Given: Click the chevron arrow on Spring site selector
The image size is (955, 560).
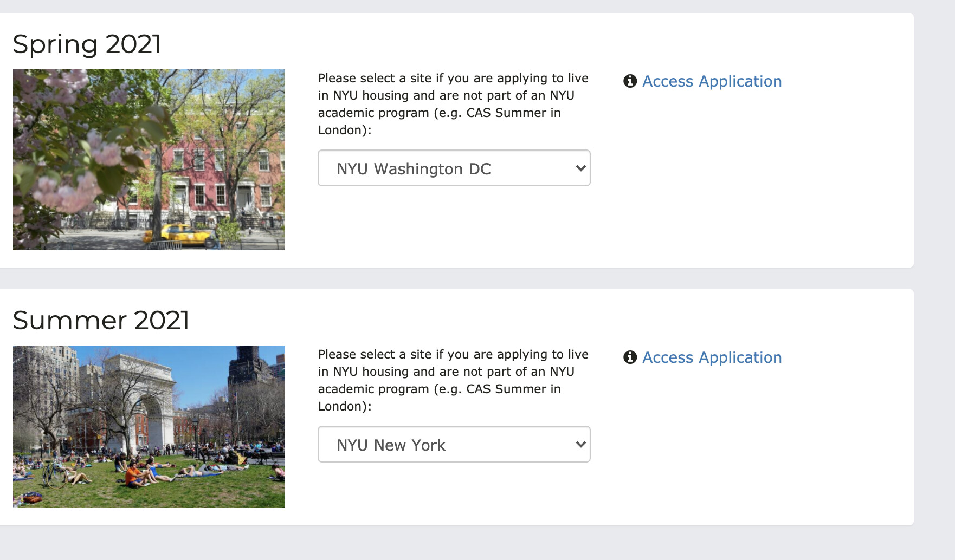Looking at the screenshot, I should click(580, 168).
